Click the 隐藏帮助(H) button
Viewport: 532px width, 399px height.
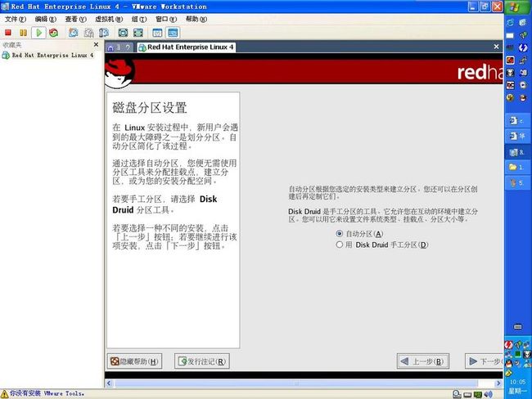tap(135, 361)
